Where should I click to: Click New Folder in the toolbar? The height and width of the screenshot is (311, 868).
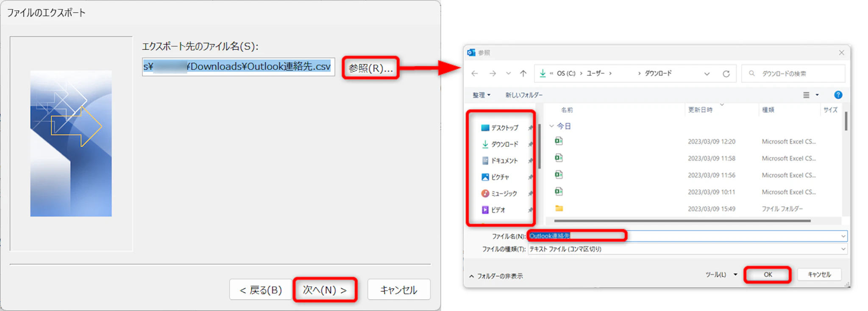pos(523,95)
